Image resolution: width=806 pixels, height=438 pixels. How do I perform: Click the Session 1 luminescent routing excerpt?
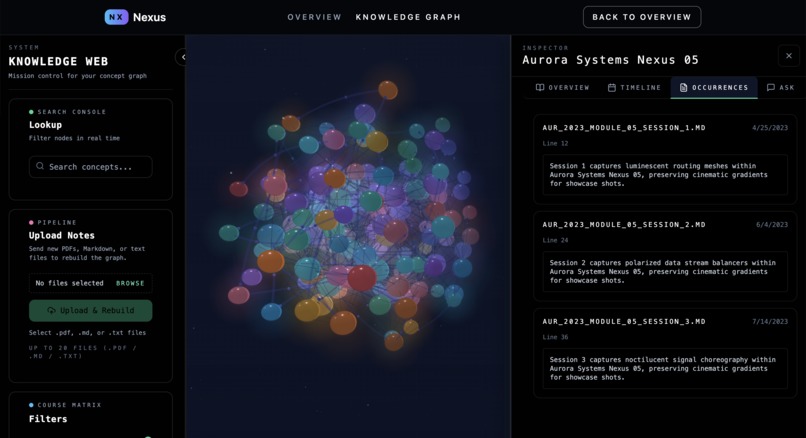(x=665, y=175)
